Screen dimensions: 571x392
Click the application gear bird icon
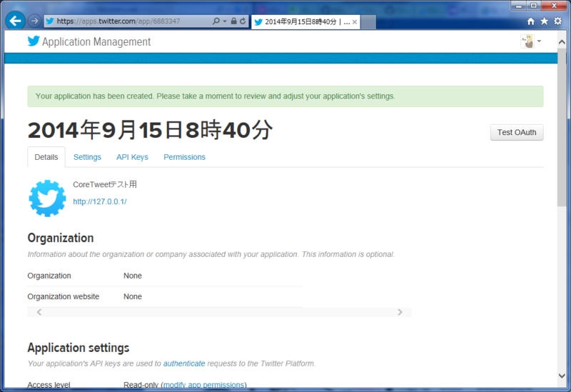point(47,198)
